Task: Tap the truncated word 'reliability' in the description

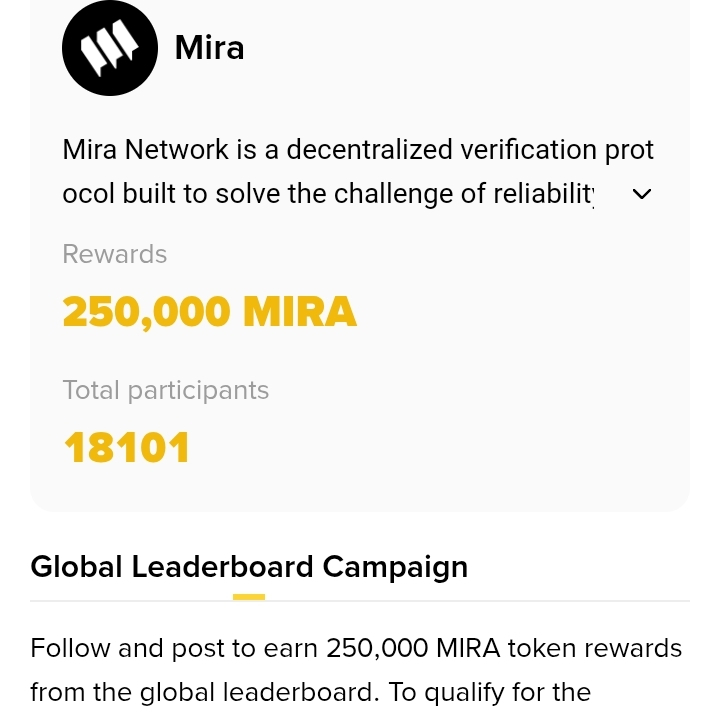Action: [x=545, y=194]
